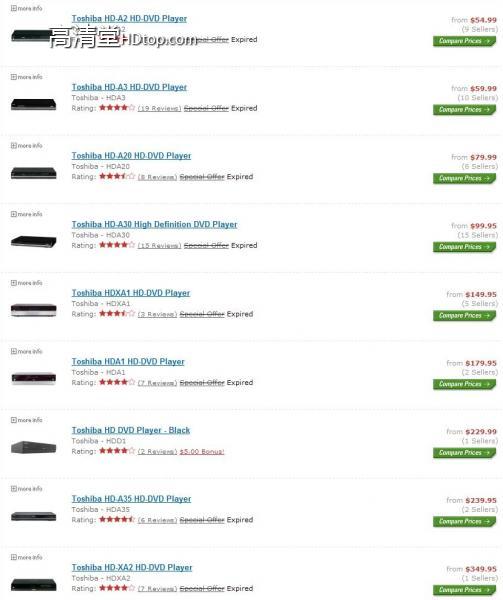This screenshot has height=600, width=503.
Task: Compare Prices for the $54.99 HD-A2 player
Action: click(x=464, y=41)
